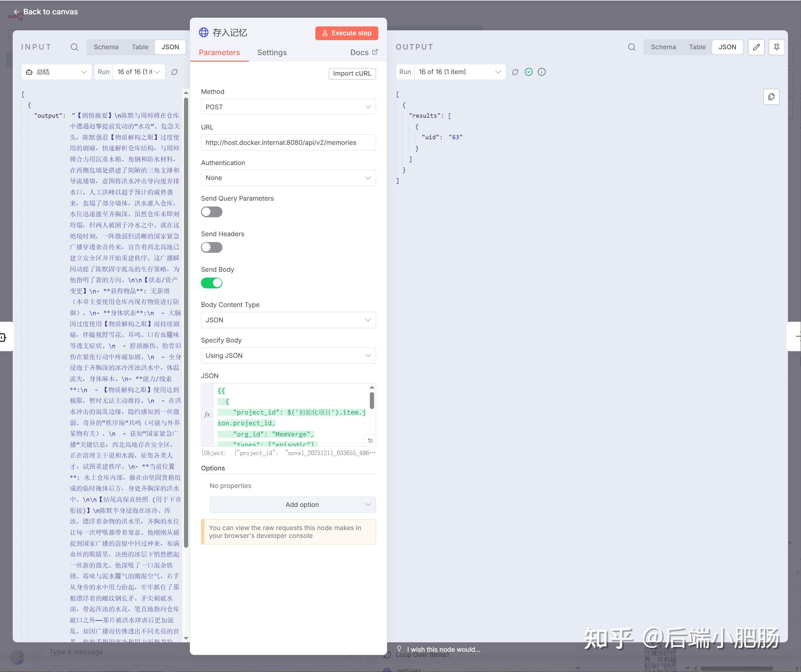Open search in the OUTPUT panel
The width and height of the screenshot is (801, 672).
click(631, 47)
